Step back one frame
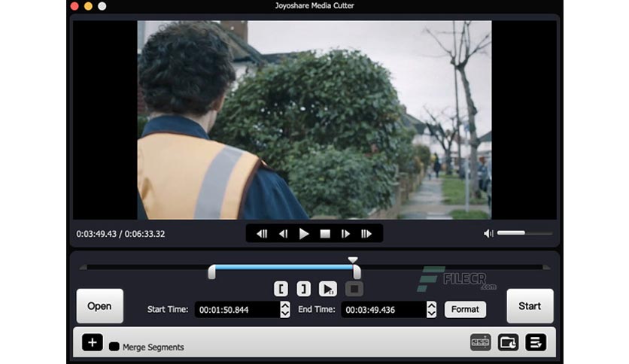Image resolution: width=629 pixels, height=364 pixels. click(x=283, y=234)
